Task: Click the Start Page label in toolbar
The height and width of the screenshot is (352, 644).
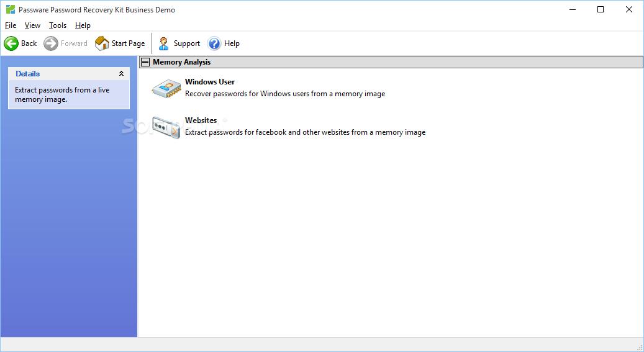Action: pos(128,43)
